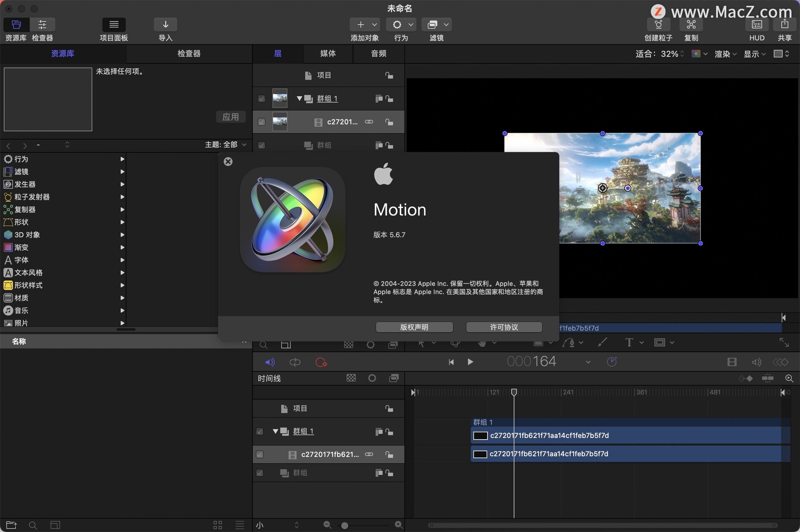Select the rectangle mask tool
This screenshot has width=800, height=532.
(x=659, y=343)
